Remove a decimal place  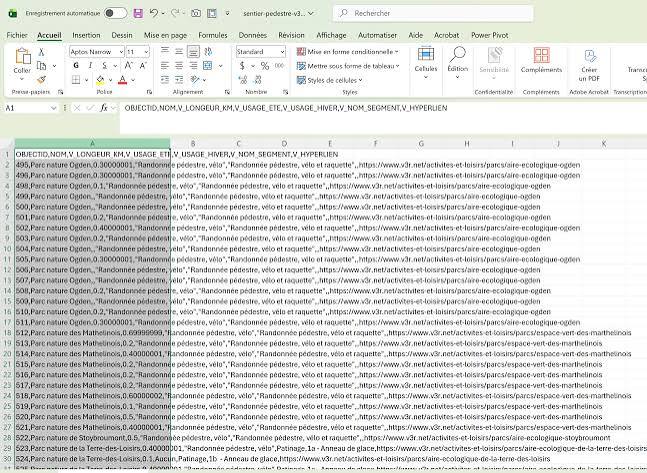258,79
